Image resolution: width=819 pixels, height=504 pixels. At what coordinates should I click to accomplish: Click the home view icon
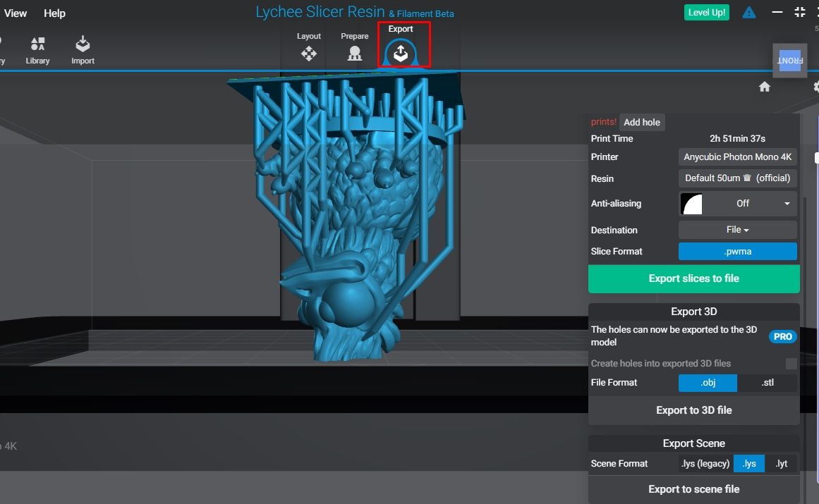point(764,87)
